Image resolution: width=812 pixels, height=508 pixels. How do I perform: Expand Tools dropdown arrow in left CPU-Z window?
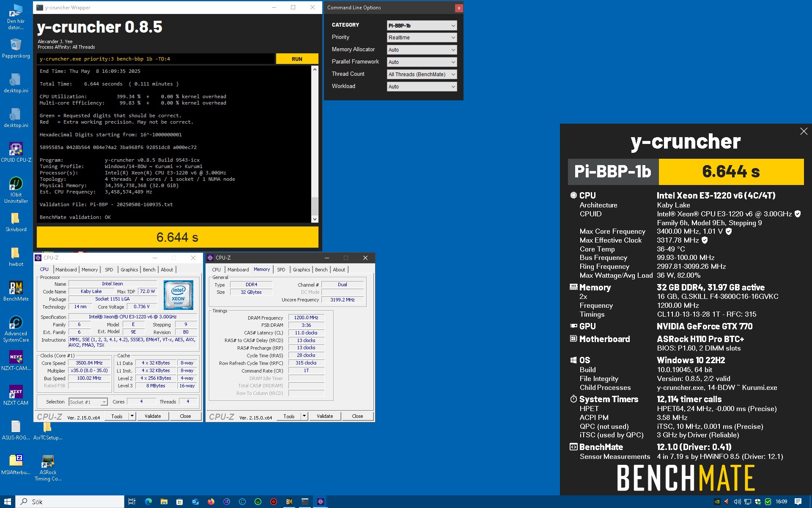[132, 416]
